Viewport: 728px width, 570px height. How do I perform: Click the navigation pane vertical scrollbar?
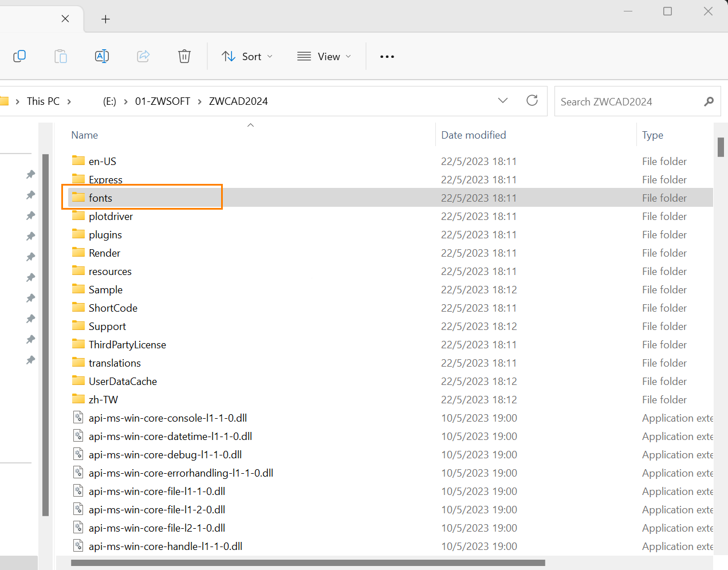pyautogui.click(x=46, y=335)
